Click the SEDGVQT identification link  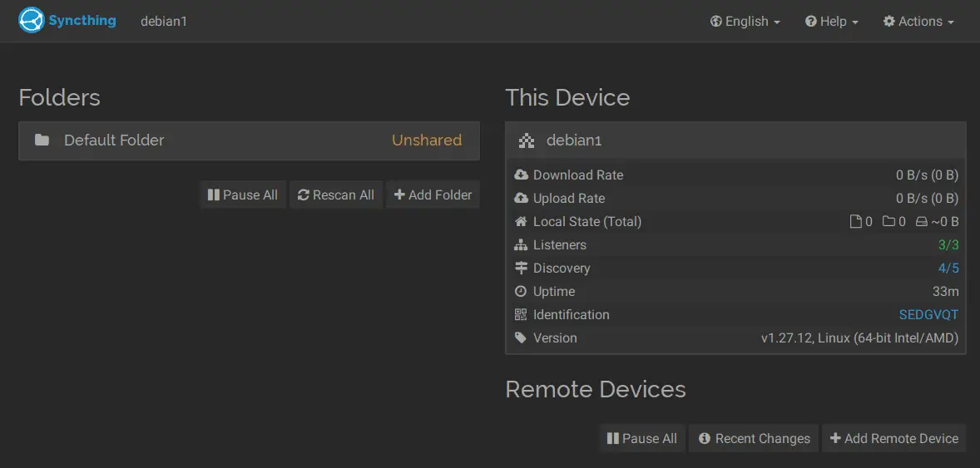pos(928,315)
